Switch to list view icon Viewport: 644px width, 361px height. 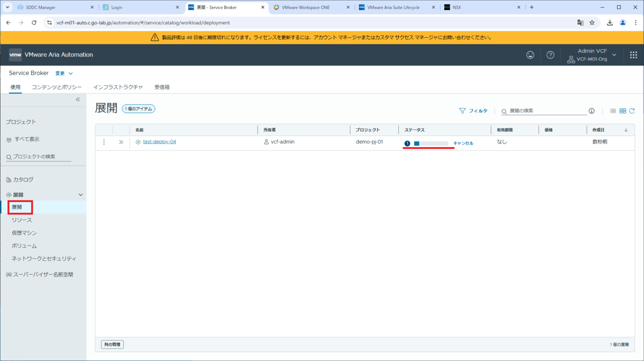click(613, 111)
